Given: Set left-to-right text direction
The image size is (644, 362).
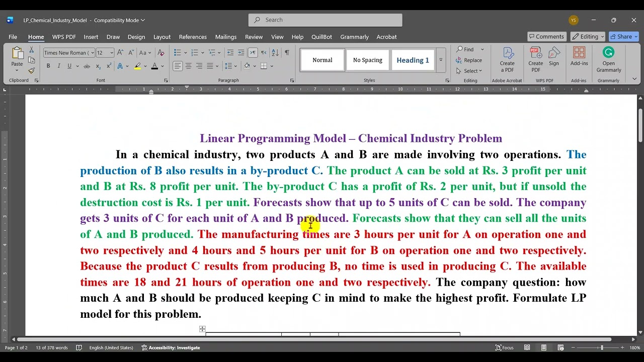Looking at the screenshot, I should point(253,53).
